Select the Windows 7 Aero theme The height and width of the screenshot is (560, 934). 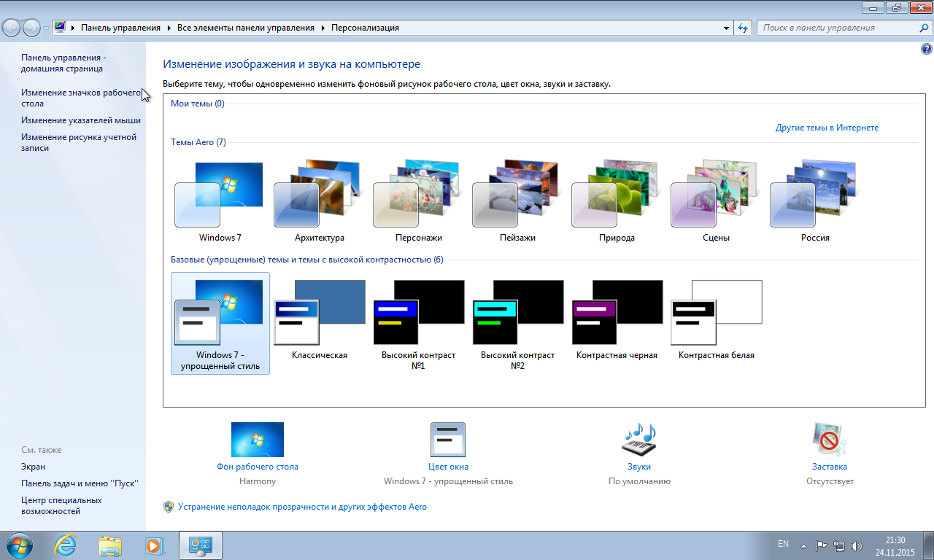[220, 202]
